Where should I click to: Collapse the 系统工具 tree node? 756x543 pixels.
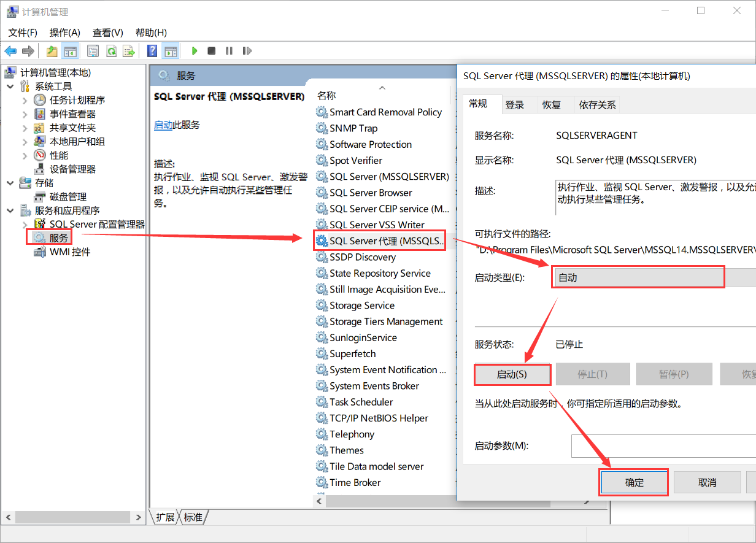coord(10,87)
